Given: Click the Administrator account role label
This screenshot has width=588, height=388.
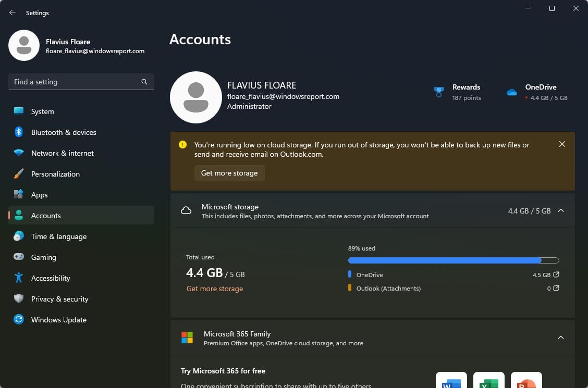Looking at the screenshot, I should [x=249, y=106].
